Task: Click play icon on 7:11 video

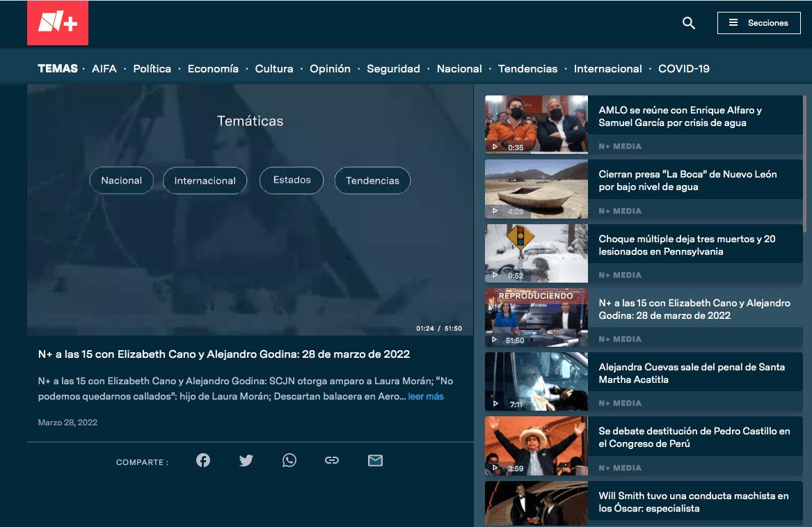Action: 495,404
